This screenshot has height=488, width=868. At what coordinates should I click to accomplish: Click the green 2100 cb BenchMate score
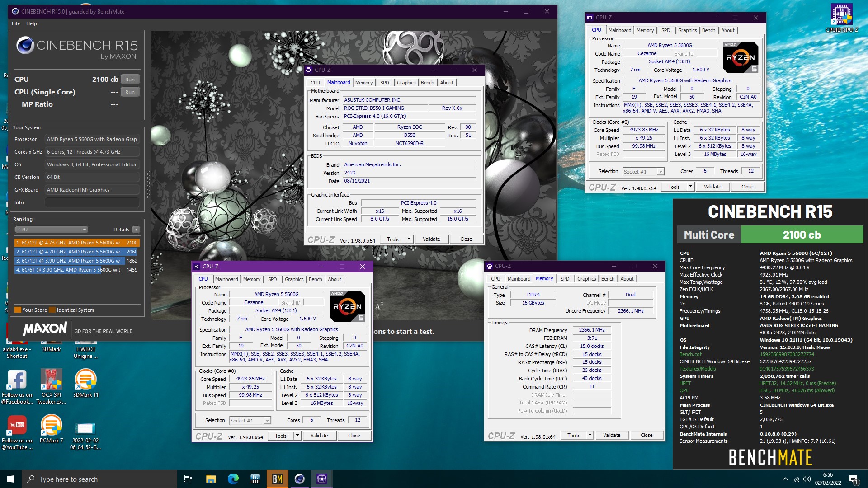[802, 235]
